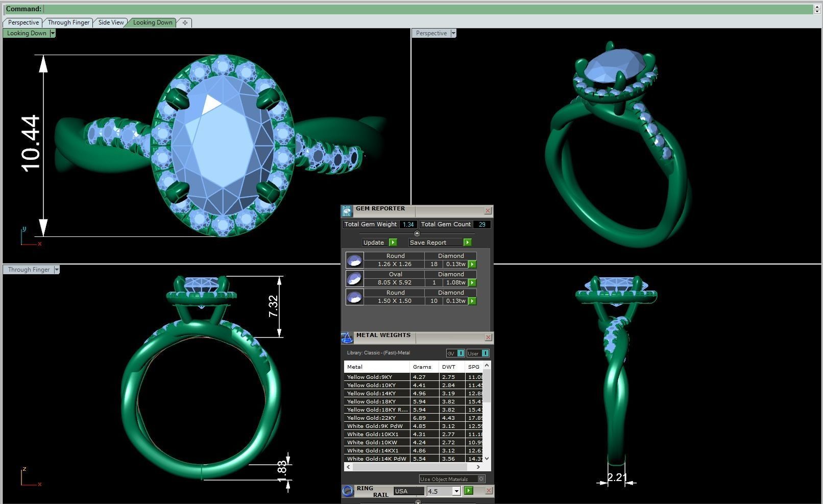Click metal list scroll down arrow
823x504 pixels.
(487, 459)
